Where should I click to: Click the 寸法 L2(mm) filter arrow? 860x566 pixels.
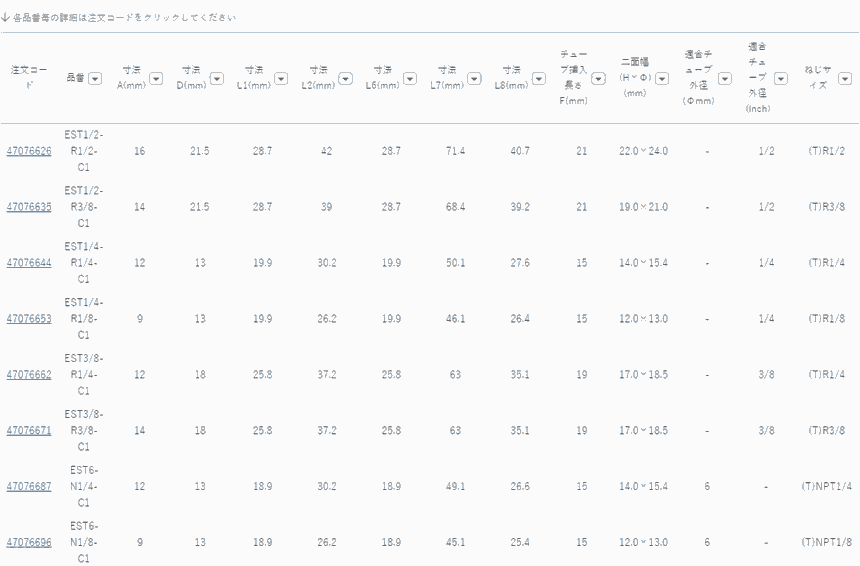(x=345, y=78)
